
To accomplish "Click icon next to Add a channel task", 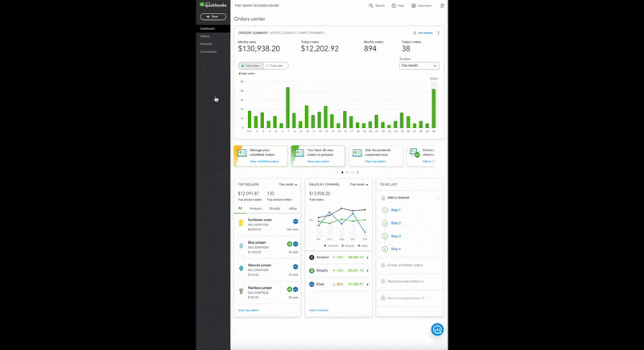I will (x=383, y=198).
